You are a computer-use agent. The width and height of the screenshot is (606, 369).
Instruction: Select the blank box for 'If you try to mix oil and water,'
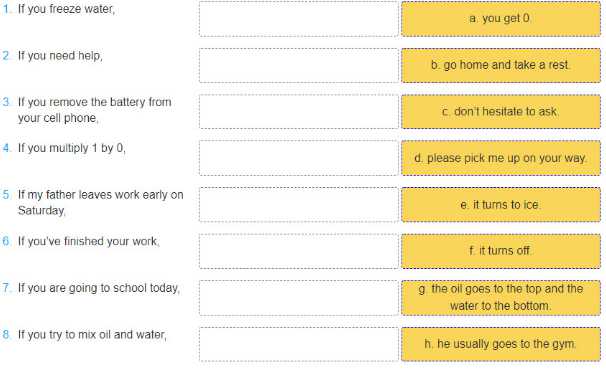tap(299, 344)
